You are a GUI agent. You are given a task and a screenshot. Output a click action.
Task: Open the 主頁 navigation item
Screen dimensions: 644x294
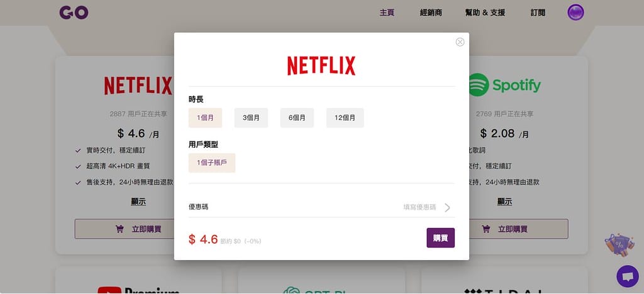tap(387, 13)
